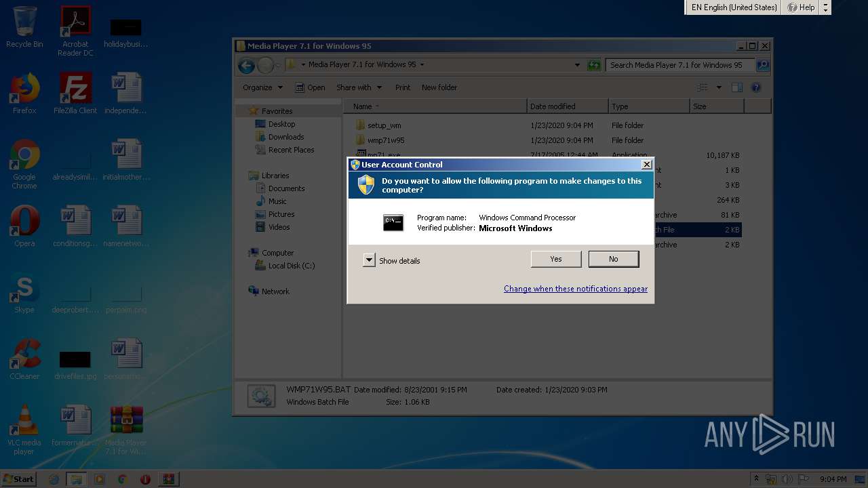This screenshot has width=868, height=488.
Task: Open the Recycle Bin desktop icon
Action: [x=24, y=27]
